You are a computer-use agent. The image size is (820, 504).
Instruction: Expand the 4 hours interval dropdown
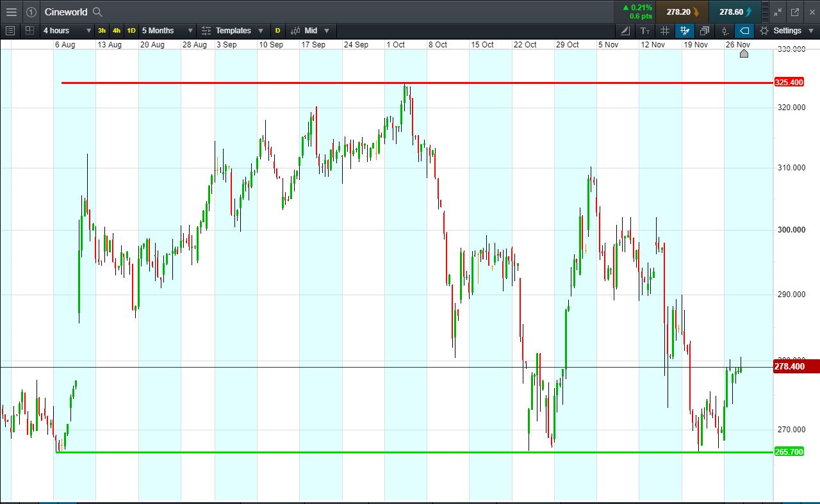click(x=88, y=30)
